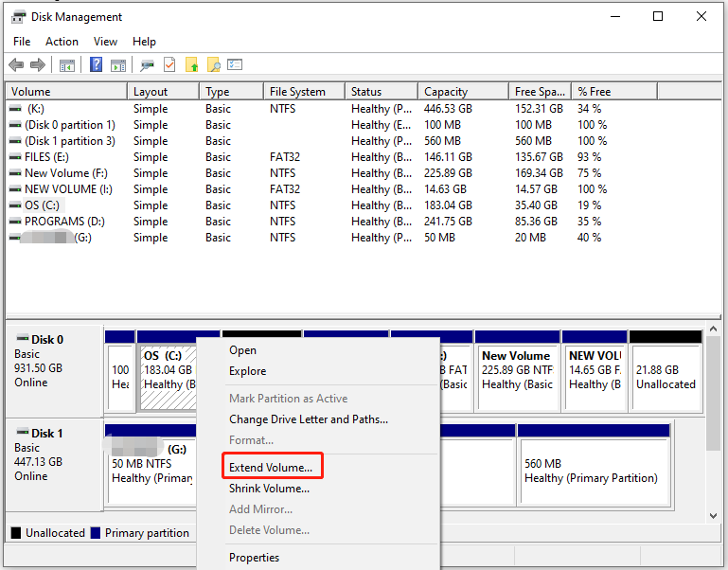Click the Forward arrow toolbar icon
This screenshot has height=570, width=728.
38,65
